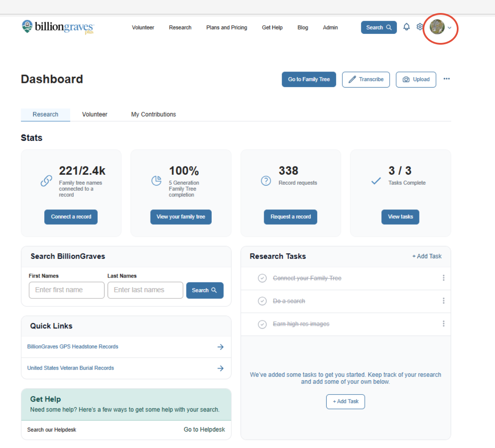Open options for Do a search task

pyautogui.click(x=443, y=301)
